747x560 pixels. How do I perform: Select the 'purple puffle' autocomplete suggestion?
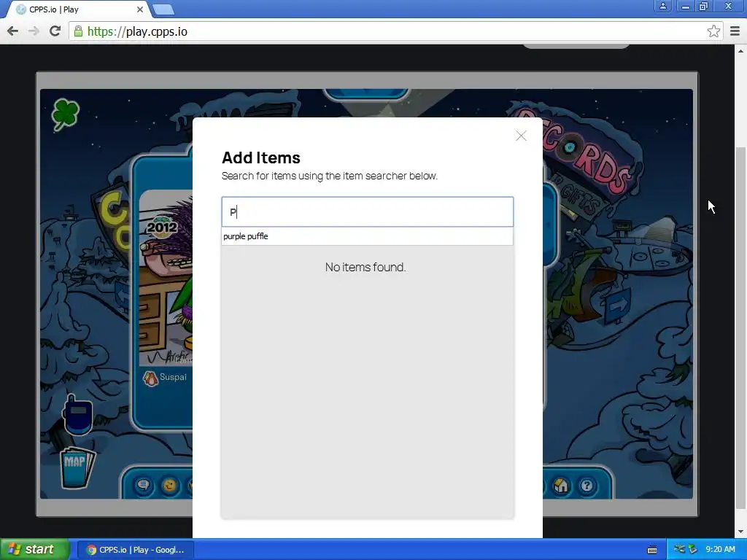368,236
